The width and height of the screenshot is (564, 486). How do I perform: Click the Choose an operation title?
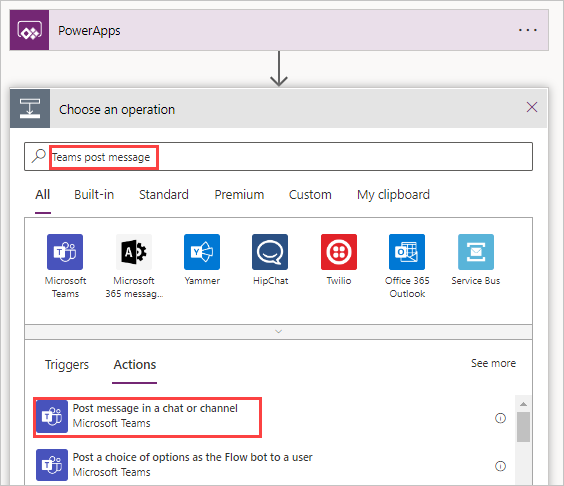pyautogui.click(x=117, y=109)
